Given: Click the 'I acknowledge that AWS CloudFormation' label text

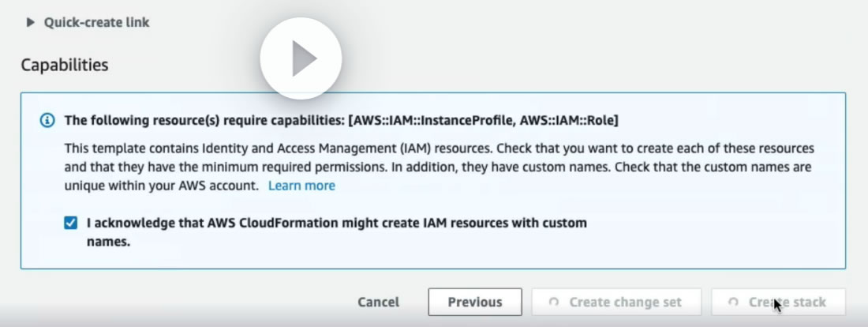Looking at the screenshot, I should pos(337,223).
